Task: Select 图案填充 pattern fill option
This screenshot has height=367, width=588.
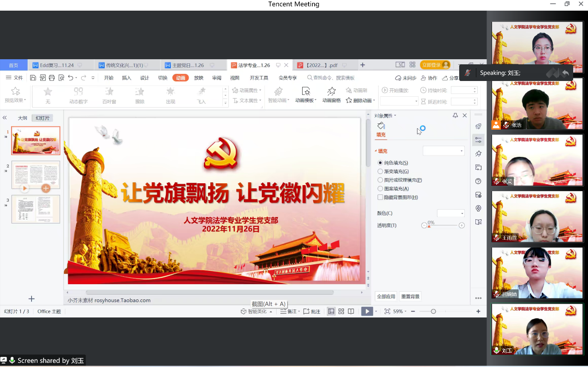Action: click(380, 188)
